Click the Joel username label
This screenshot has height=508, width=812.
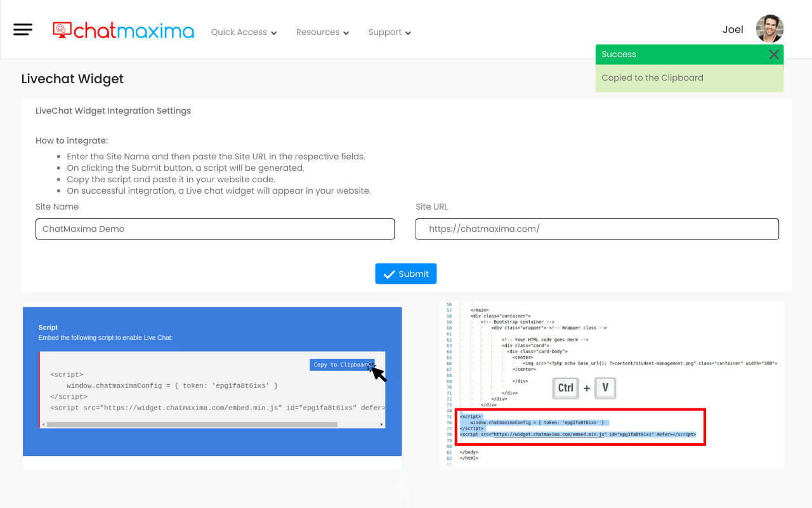click(x=733, y=30)
